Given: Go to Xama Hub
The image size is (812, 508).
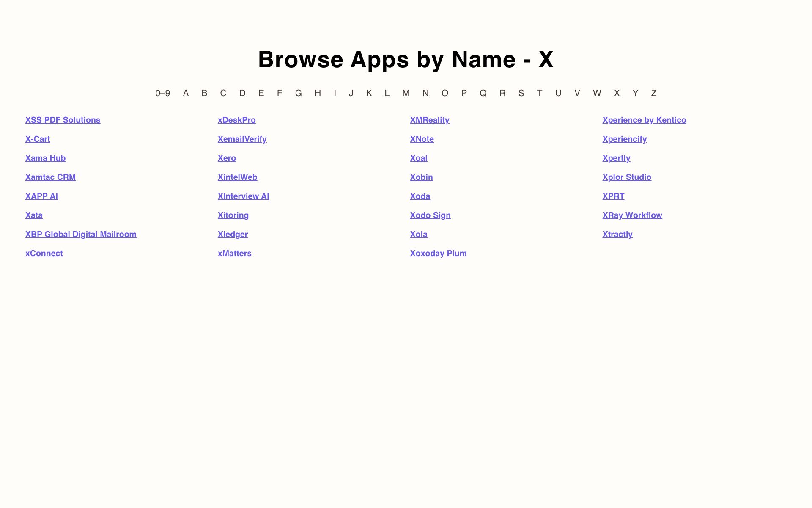Looking at the screenshot, I should pyautogui.click(x=45, y=158).
